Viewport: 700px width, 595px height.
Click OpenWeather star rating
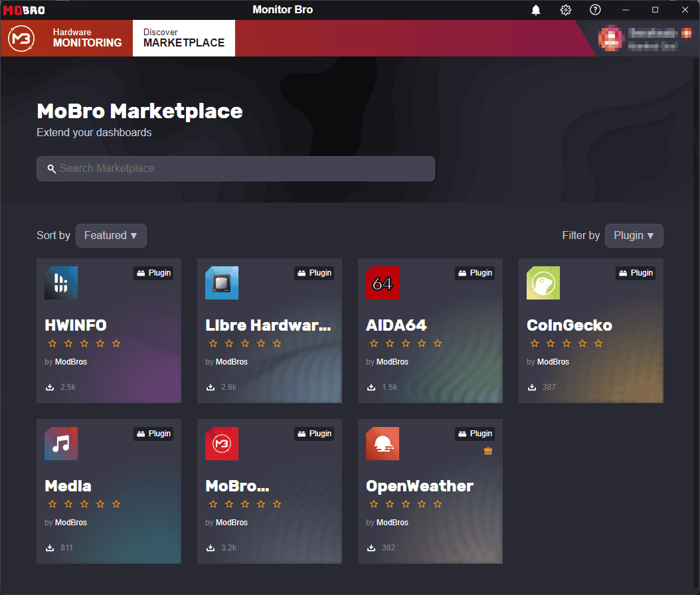(x=406, y=505)
